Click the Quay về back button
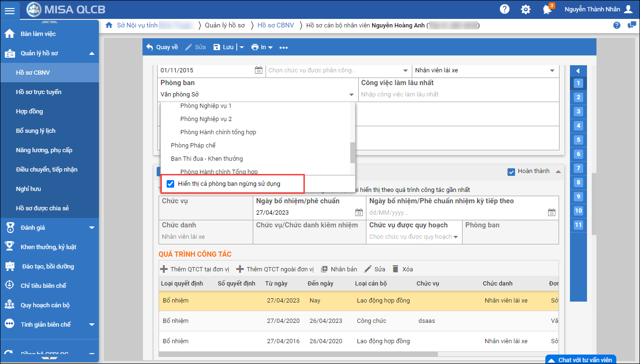 point(162,47)
